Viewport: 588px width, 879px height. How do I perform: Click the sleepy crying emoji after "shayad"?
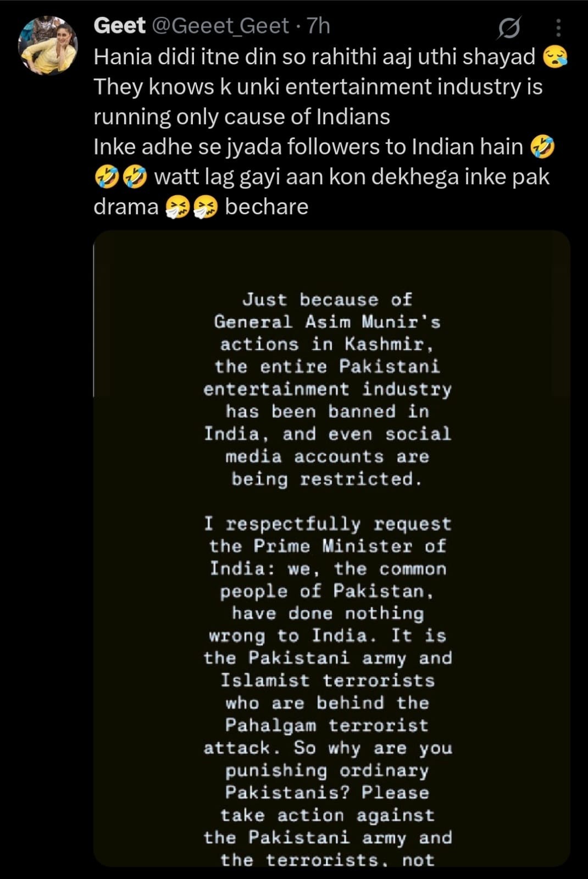[x=555, y=57]
